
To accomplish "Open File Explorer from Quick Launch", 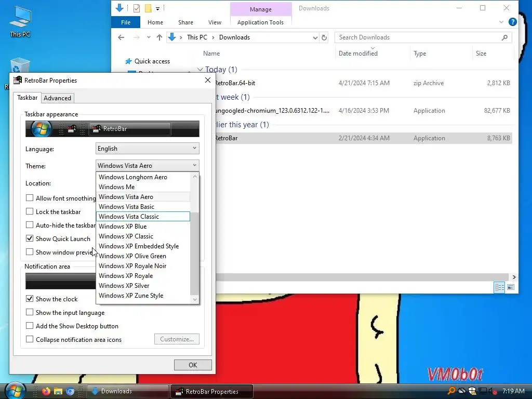I will [58, 391].
